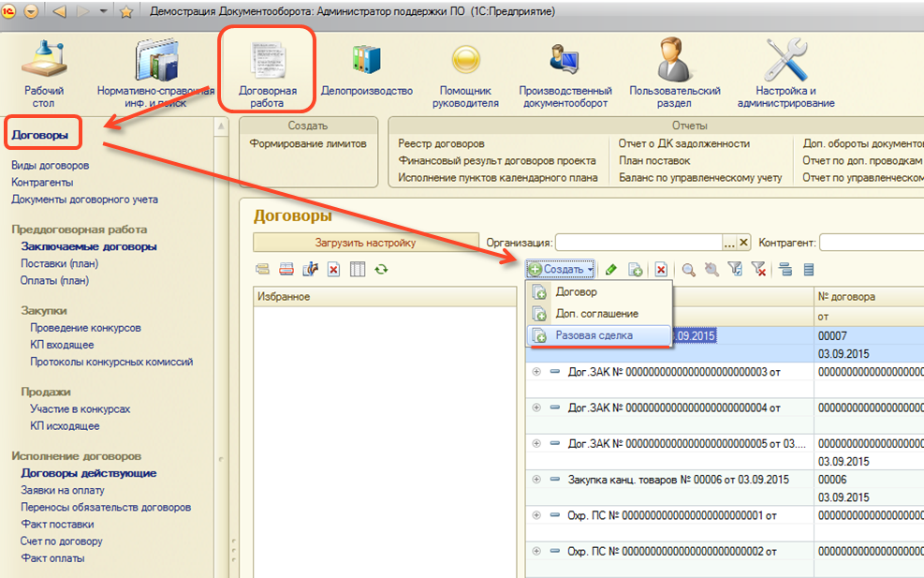924x578 pixels.
Task: Click red X delete icon right of Создать
Action: pyautogui.click(x=661, y=270)
